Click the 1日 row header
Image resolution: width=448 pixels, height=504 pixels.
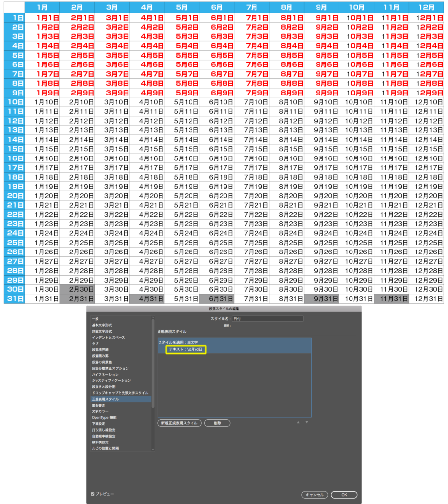14,18
